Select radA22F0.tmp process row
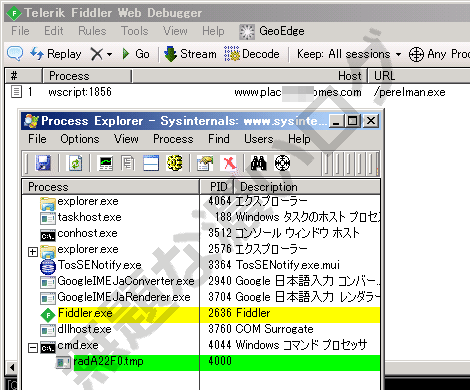Screen dimensions: 470x390 [x=201, y=362]
